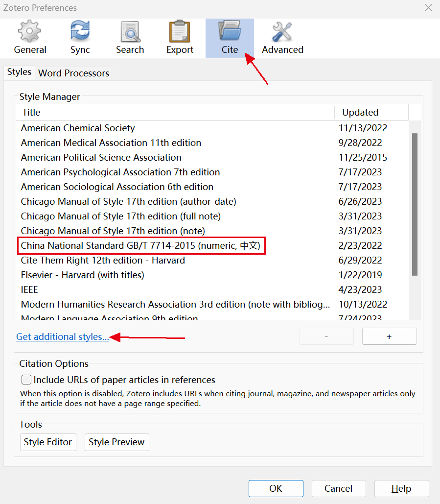Select China National Standard GB/T 7714-2015 style

[141, 245]
